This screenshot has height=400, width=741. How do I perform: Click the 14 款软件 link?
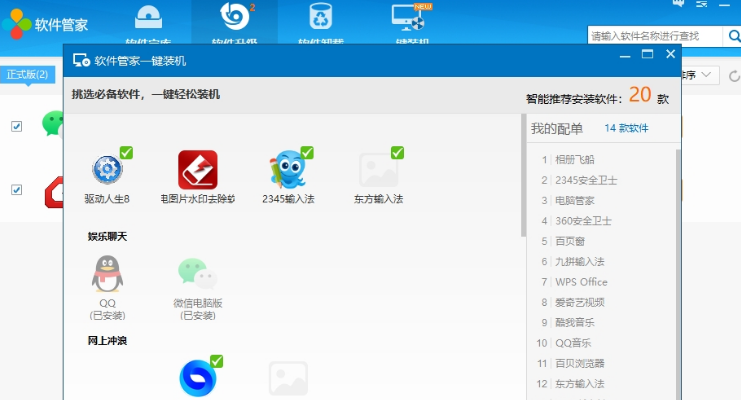(x=626, y=128)
